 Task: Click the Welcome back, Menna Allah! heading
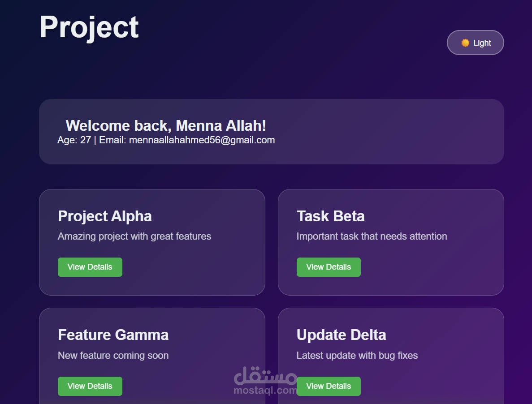[165, 126]
